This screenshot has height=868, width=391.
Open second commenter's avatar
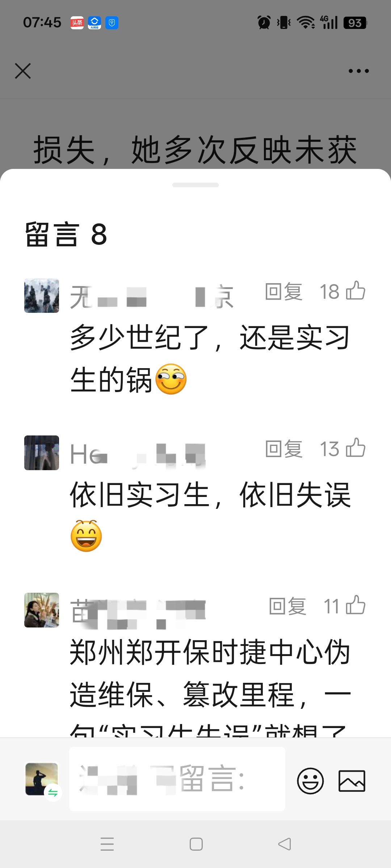(x=42, y=453)
